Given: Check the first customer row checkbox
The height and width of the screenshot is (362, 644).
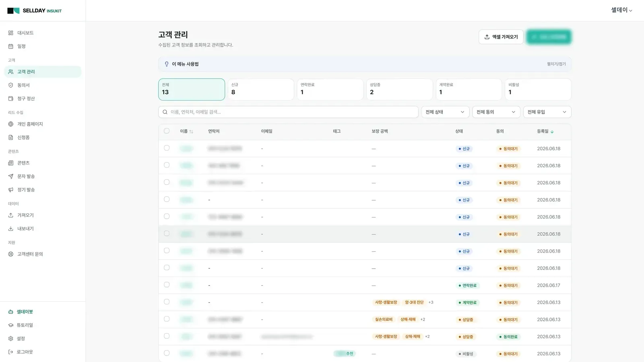Looking at the screenshot, I should (x=167, y=148).
